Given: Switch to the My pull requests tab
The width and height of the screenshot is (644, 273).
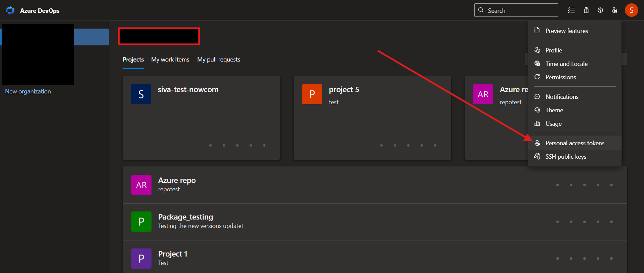Looking at the screenshot, I should pos(219,60).
